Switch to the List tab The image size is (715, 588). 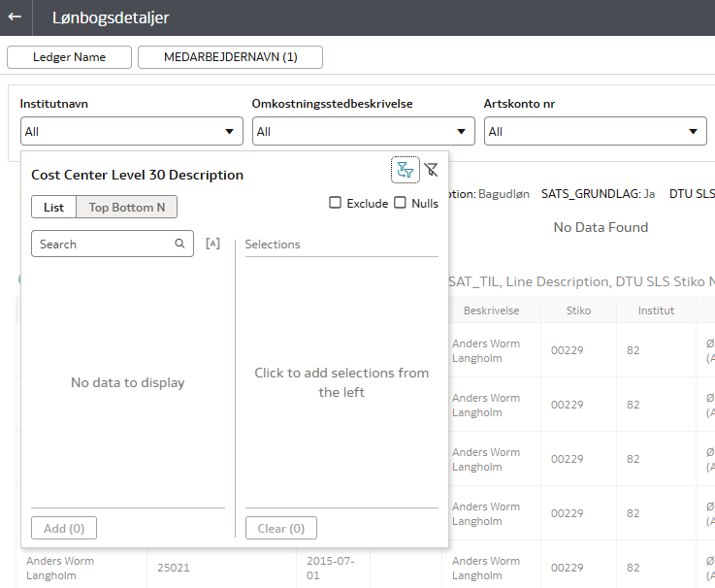click(x=53, y=207)
